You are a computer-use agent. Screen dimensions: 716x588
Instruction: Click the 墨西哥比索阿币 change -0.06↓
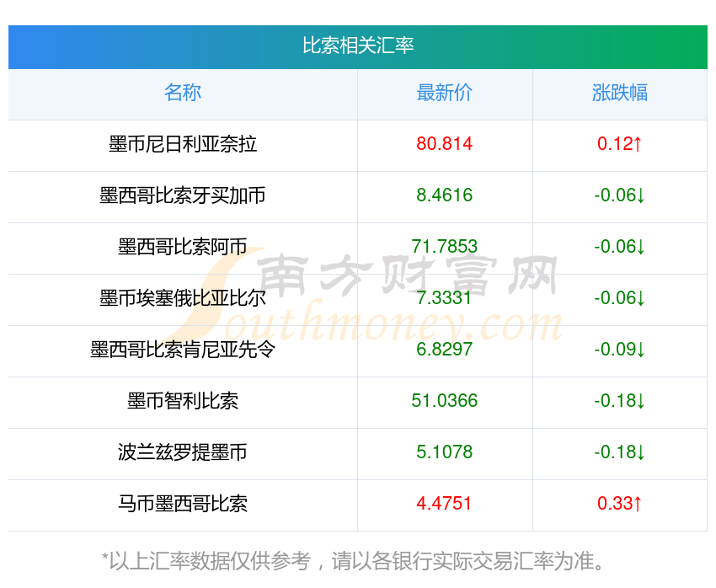620,247
